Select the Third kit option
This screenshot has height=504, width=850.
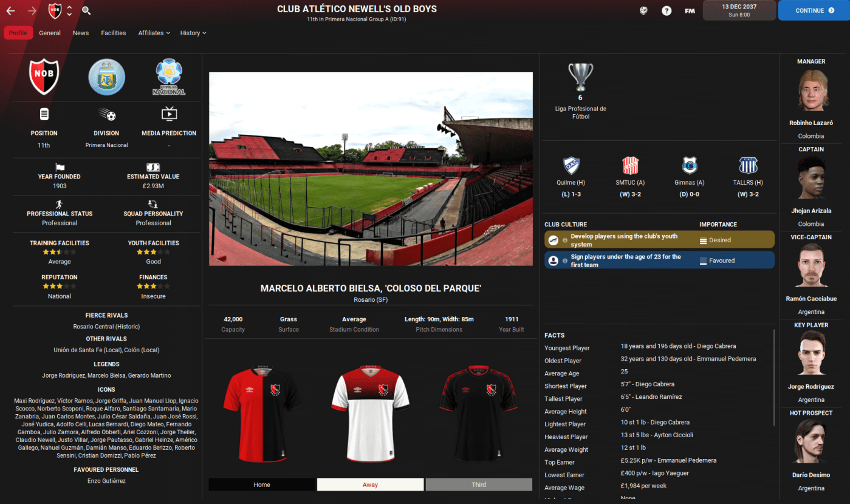click(479, 485)
